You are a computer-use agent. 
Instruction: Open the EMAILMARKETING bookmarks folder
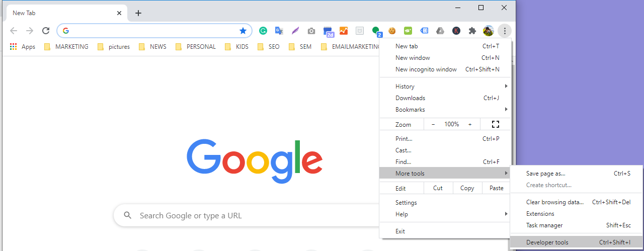coord(350,47)
